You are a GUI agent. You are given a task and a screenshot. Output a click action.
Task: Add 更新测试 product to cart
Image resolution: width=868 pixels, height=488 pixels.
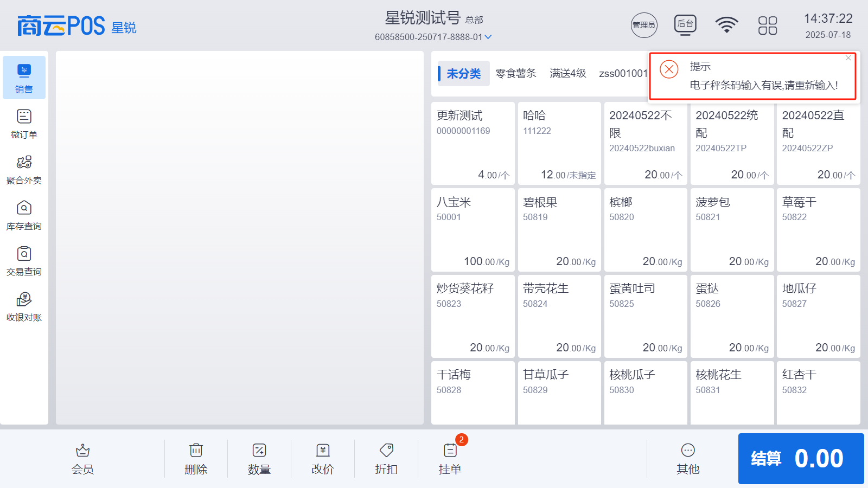(473, 144)
